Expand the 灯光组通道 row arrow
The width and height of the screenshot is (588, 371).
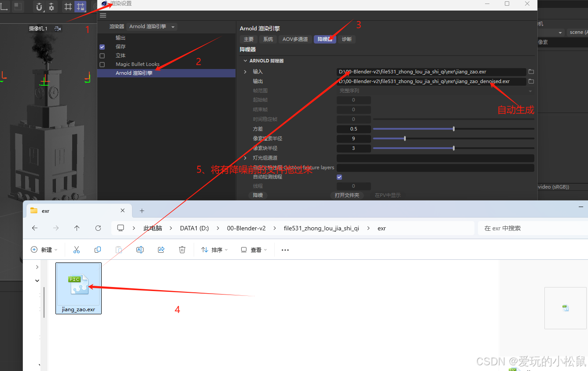(245, 158)
